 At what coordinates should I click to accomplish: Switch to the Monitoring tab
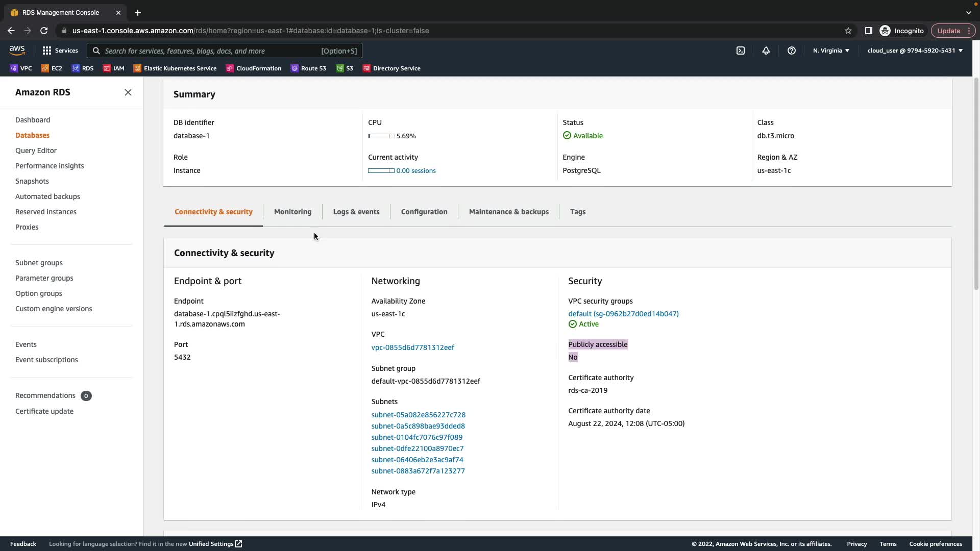(x=292, y=212)
